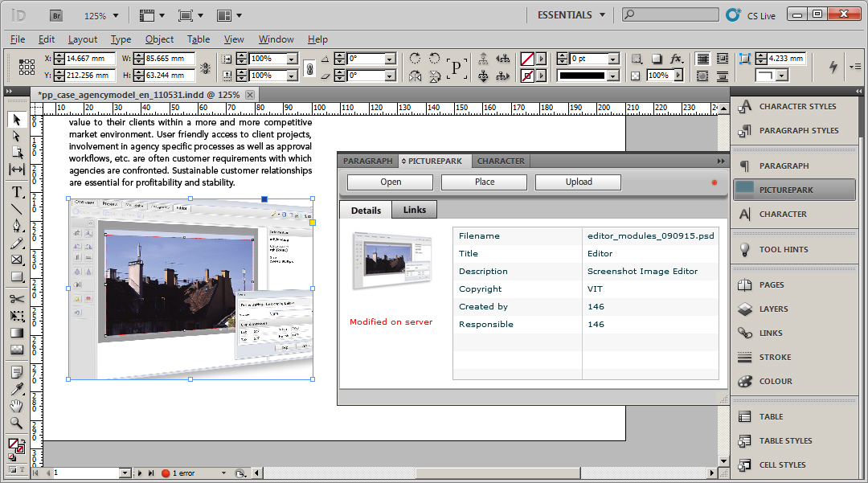
Task: Select the Zoom tool in toolbox
Action: click(17, 424)
